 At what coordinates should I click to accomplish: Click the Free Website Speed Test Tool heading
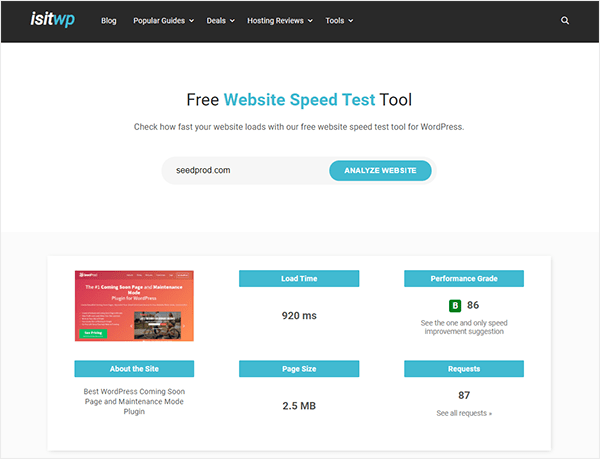pos(299,100)
